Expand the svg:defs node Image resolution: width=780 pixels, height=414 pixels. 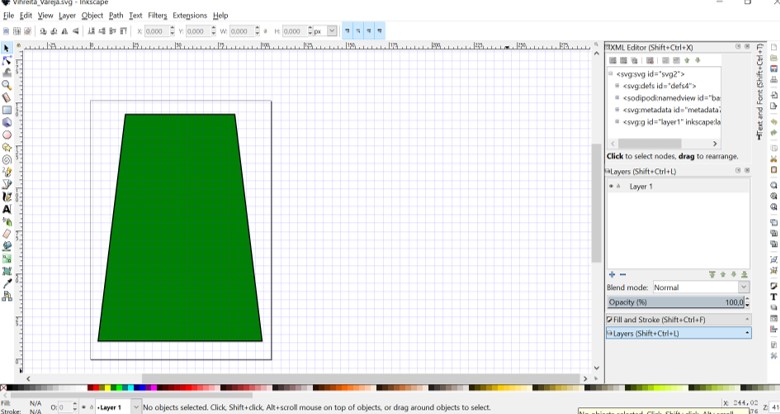click(x=617, y=86)
